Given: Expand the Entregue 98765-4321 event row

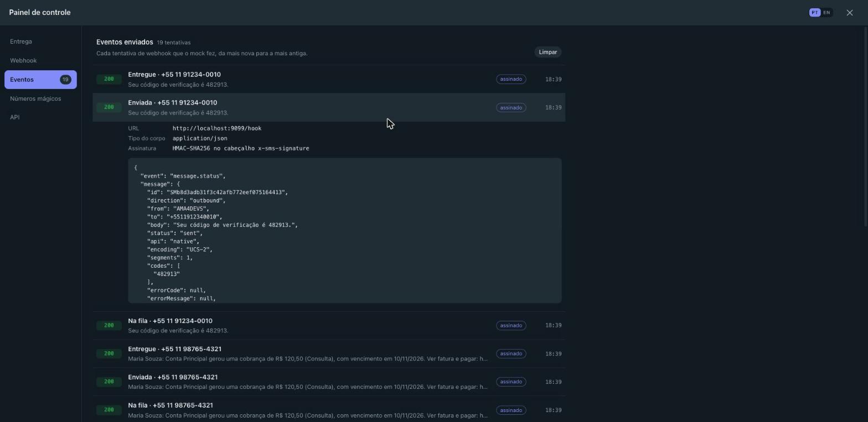Looking at the screenshot, I should click(x=329, y=353).
